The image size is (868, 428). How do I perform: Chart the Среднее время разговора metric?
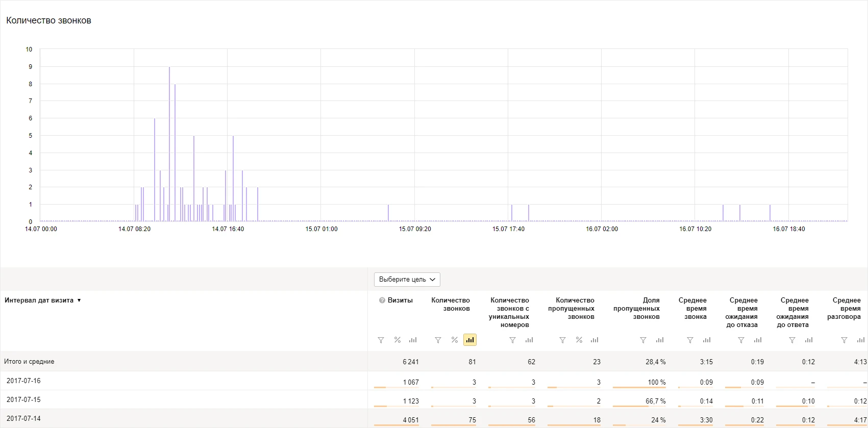[861, 340]
